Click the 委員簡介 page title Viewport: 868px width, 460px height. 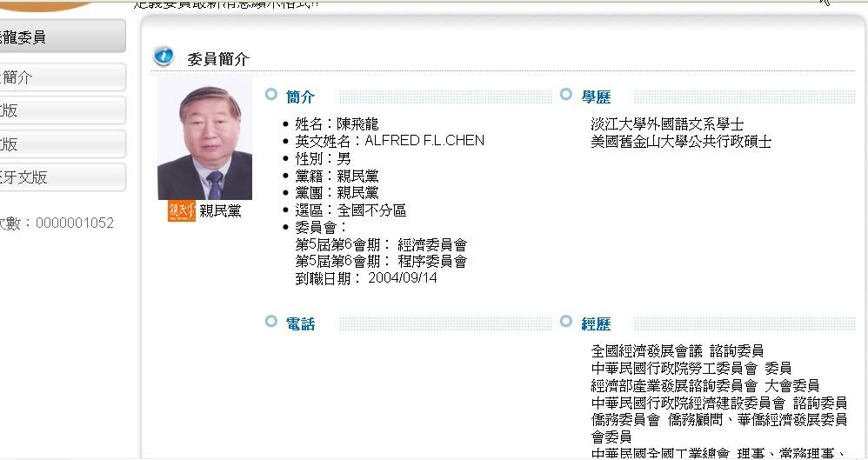218,59
